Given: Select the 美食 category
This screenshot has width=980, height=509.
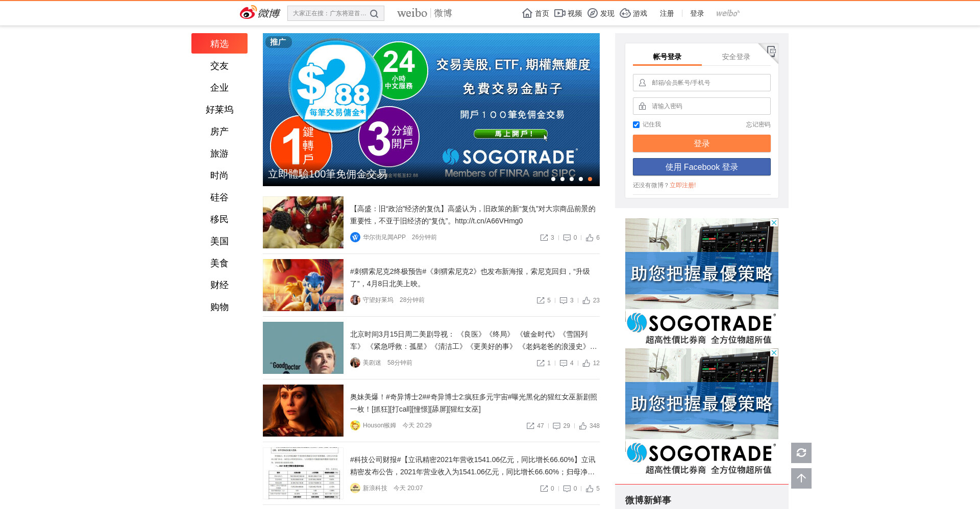Looking at the screenshot, I should [x=219, y=263].
